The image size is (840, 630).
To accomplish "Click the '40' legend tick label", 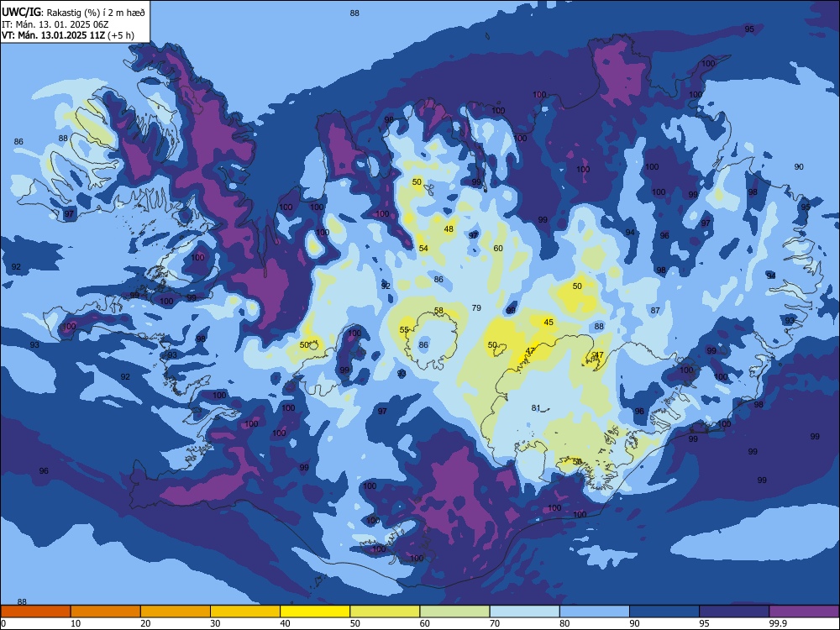I will click(x=285, y=623).
